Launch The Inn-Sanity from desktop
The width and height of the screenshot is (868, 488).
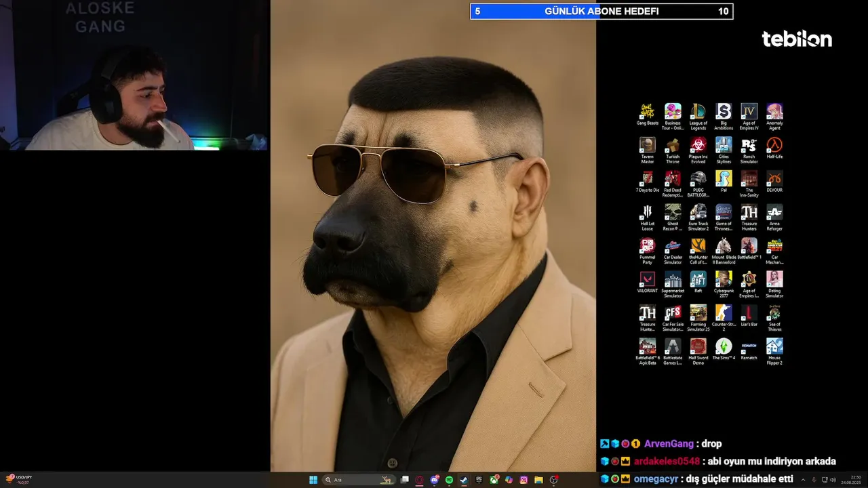coord(749,184)
